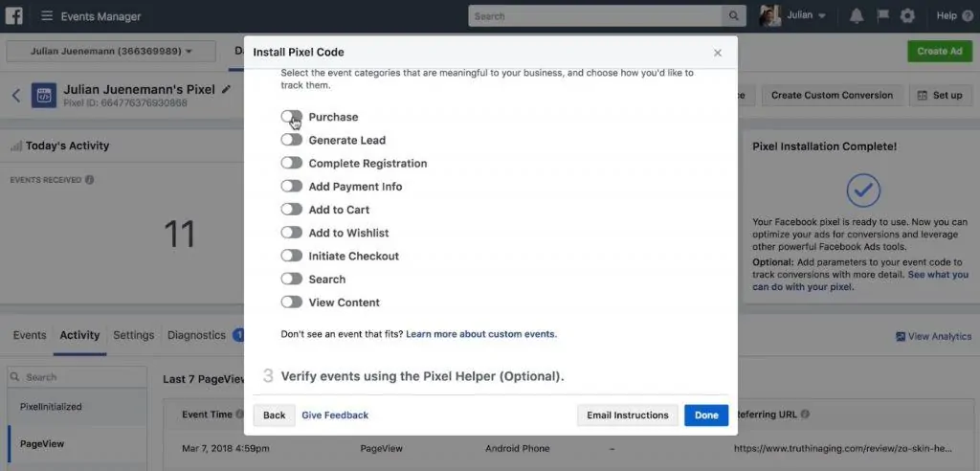
Task: Toggle the Add to Cart event
Action: pyautogui.click(x=291, y=210)
